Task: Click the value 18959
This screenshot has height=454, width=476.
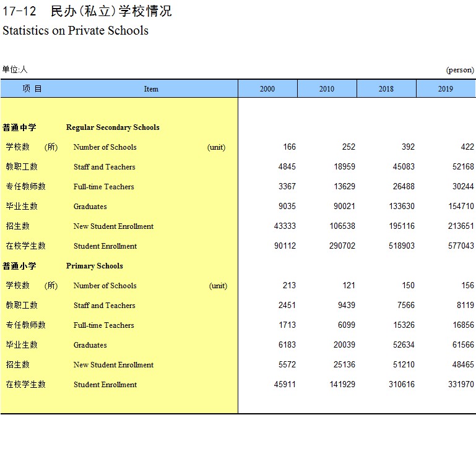Action: [x=345, y=167]
